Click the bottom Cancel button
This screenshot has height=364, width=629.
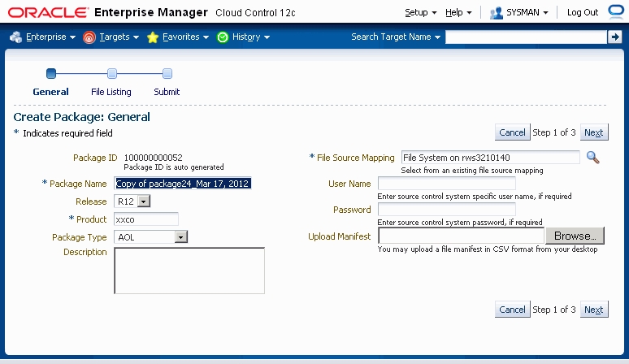point(512,310)
